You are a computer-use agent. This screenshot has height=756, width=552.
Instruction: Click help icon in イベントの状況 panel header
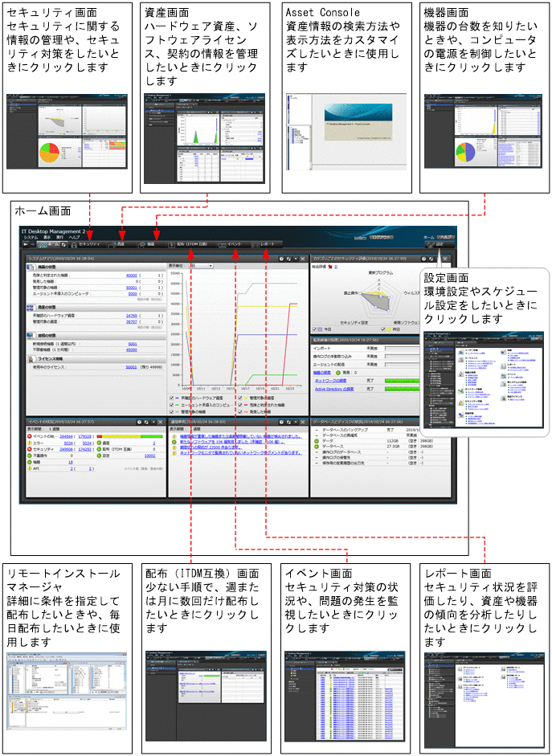coord(139,422)
